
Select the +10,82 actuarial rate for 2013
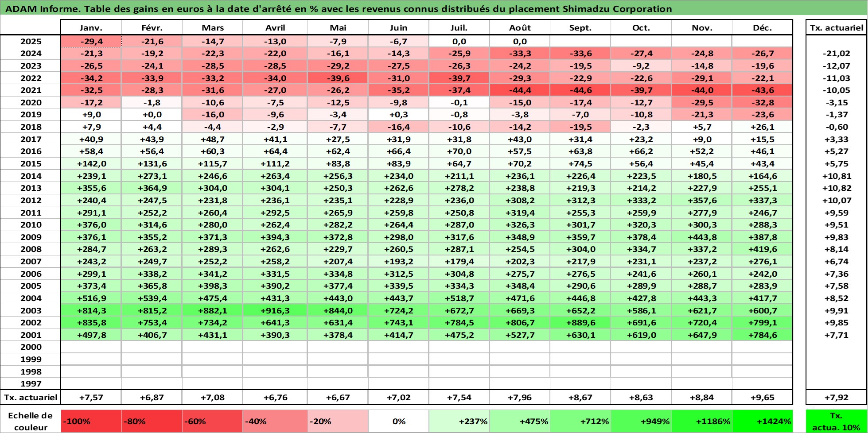pyautogui.click(x=836, y=188)
